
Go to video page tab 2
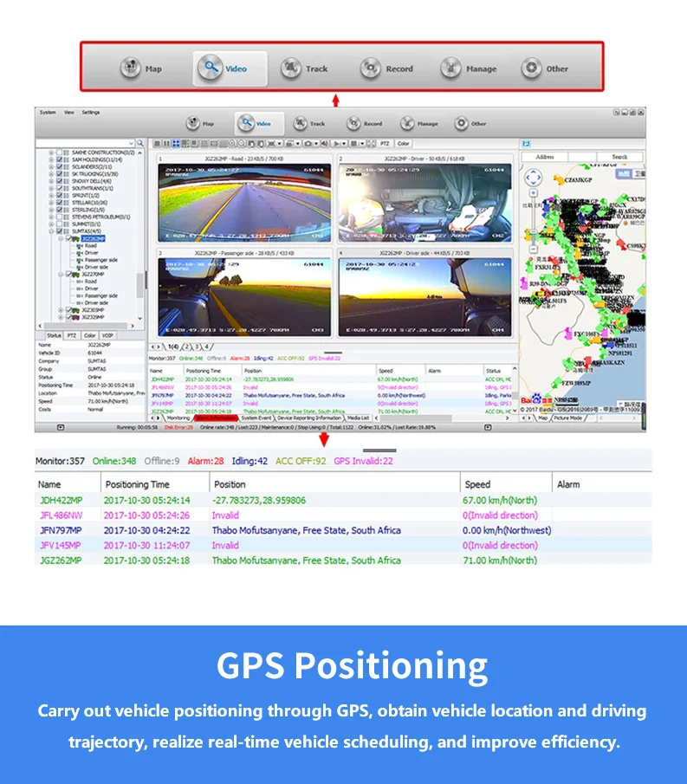click(187, 346)
